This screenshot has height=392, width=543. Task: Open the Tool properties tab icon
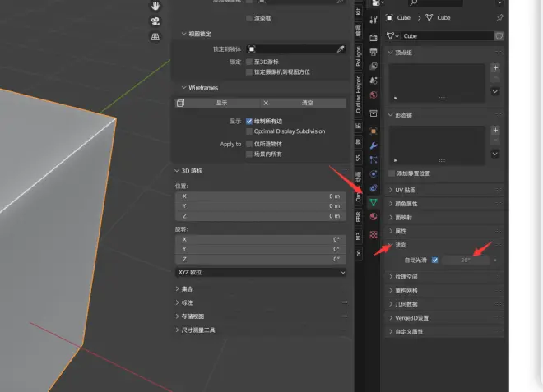374,20
